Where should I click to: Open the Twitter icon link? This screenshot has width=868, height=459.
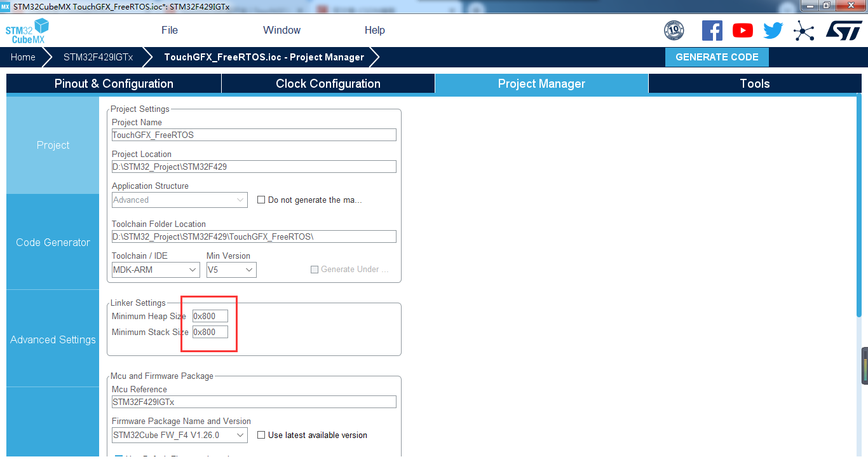773,31
